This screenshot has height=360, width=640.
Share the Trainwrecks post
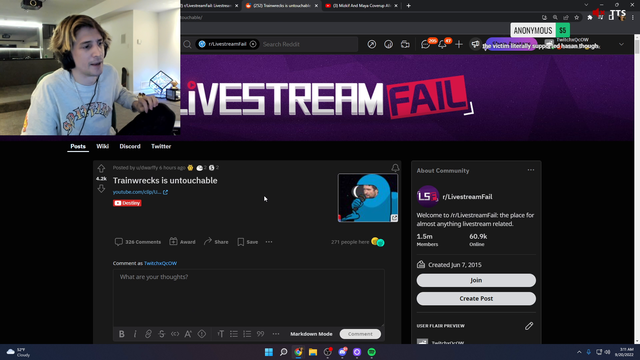(216, 242)
